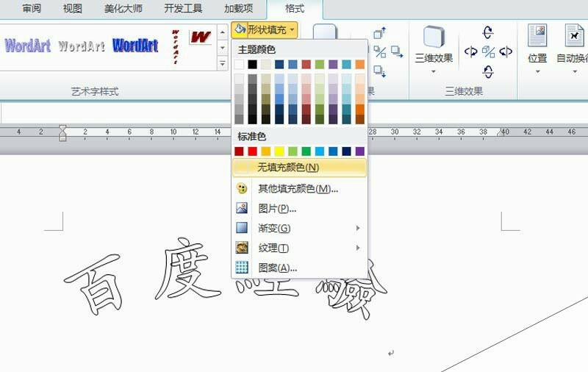Click the right indent marker on ruler
Image resolution: width=588 pixels, height=372 pixels.
click(x=501, y=132)
